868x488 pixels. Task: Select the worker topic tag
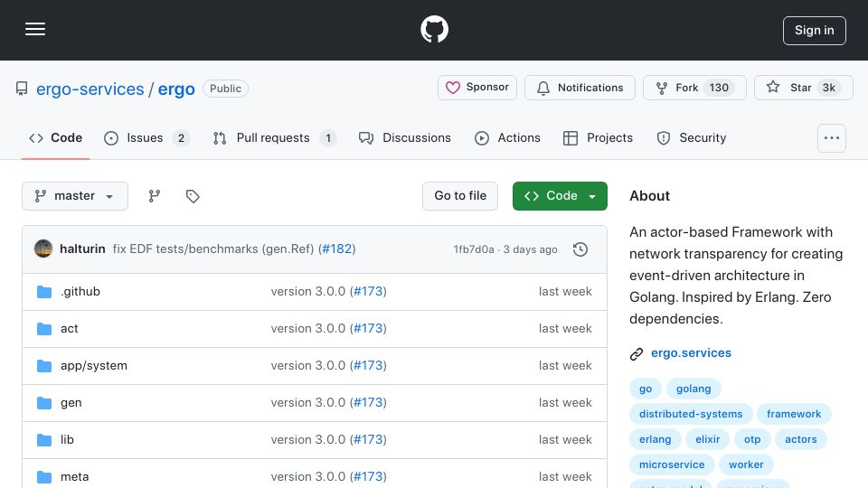(x=746, y=465)
